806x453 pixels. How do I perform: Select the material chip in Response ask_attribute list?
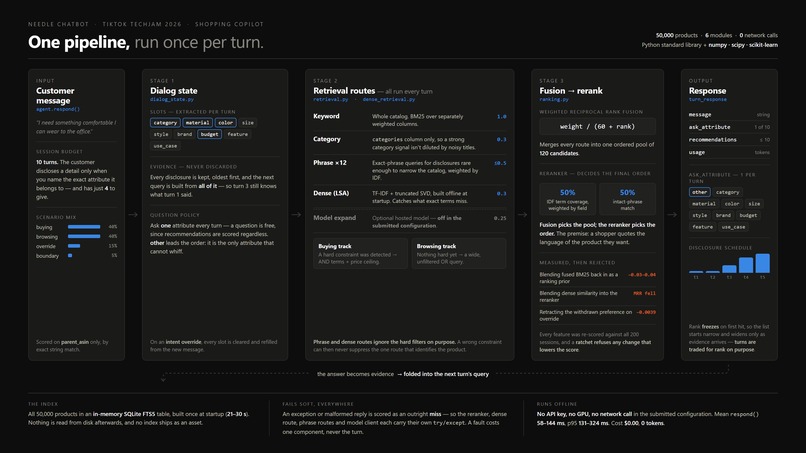[x=704, y=204]
